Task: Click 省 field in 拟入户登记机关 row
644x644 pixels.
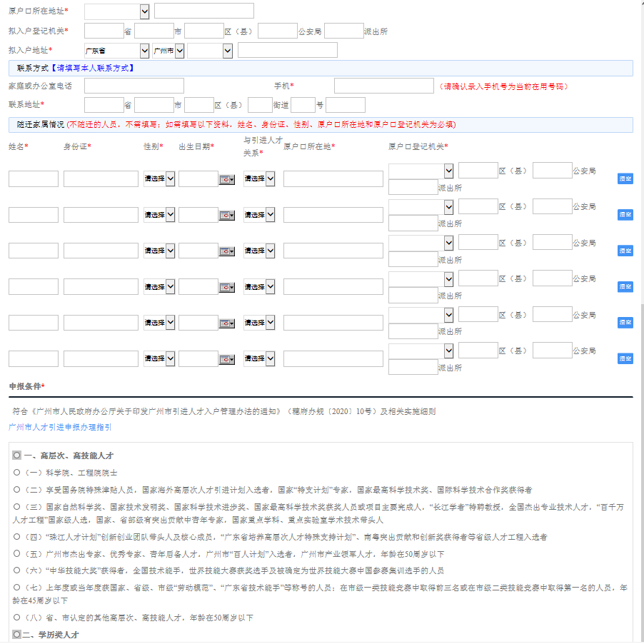Action: (x=104, y=31)
